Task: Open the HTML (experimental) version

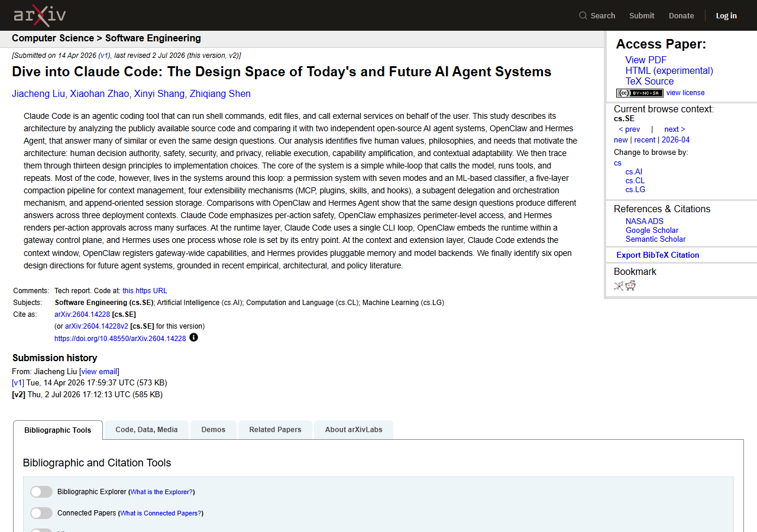Action: pos(669,70)
